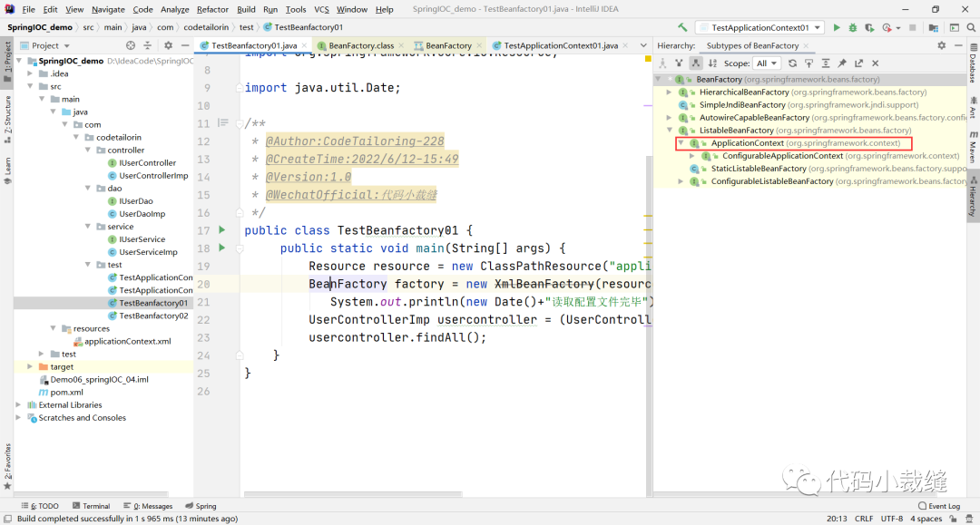Switch to TestApplicationContext01.java tab
The image size is (980, 525).
coord(560,45)
